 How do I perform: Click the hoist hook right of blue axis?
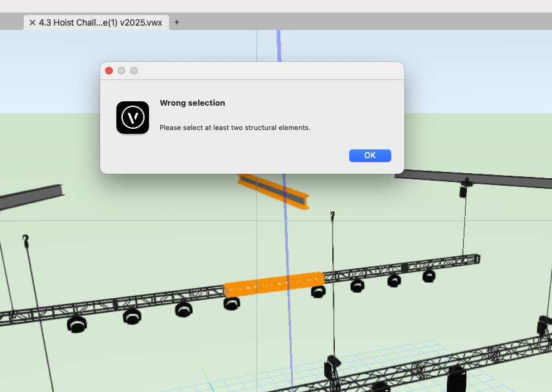coord(332,216)
